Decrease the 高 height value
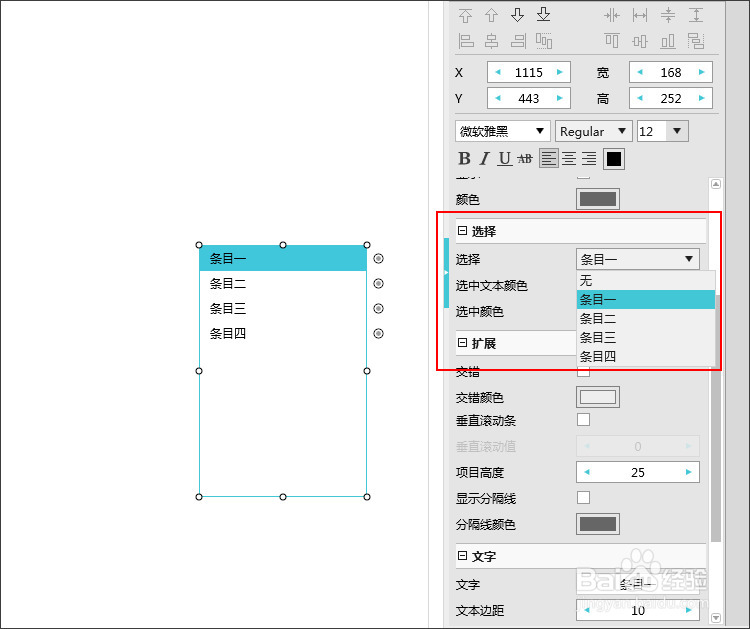Screen dimensions: 750x629 click(x=640, y=98)
